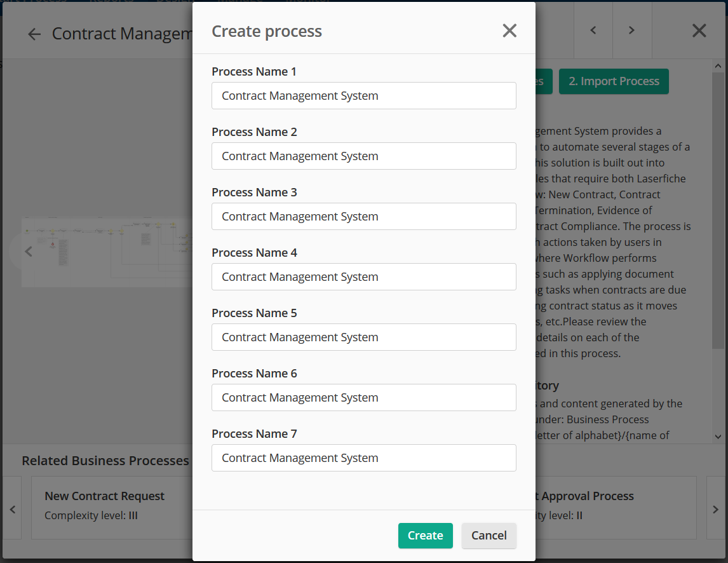Screen dimensions: 728x563
Task: Cancel the Create process dialog
Action: pos(489,536)
